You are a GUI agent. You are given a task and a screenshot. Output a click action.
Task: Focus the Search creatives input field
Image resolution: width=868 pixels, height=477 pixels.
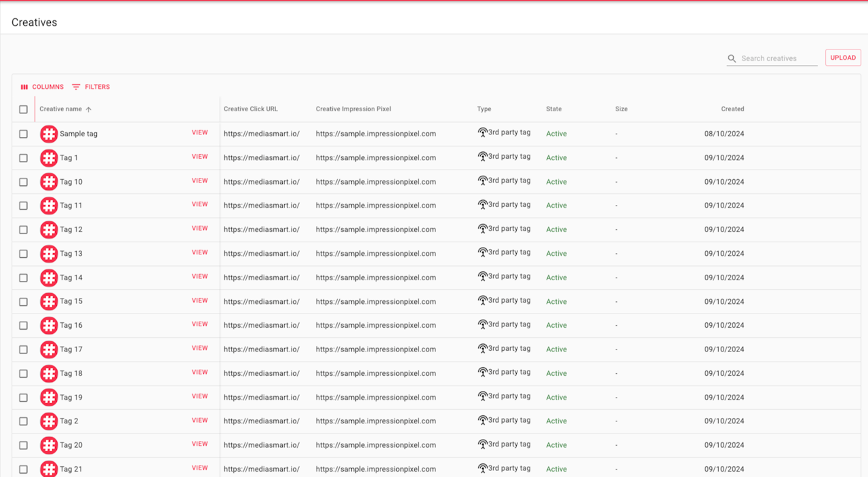click(778, 59)
